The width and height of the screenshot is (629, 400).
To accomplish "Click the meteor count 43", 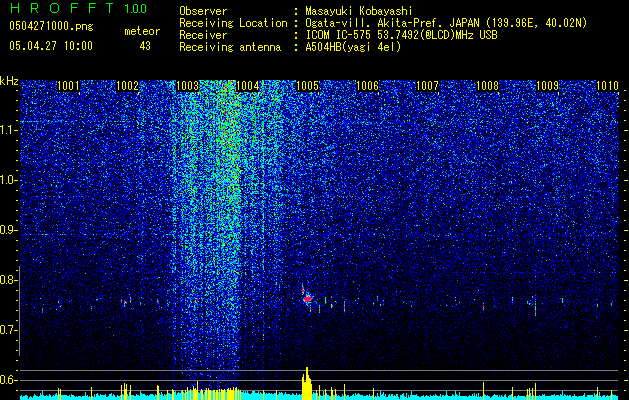I will [145, 46].
